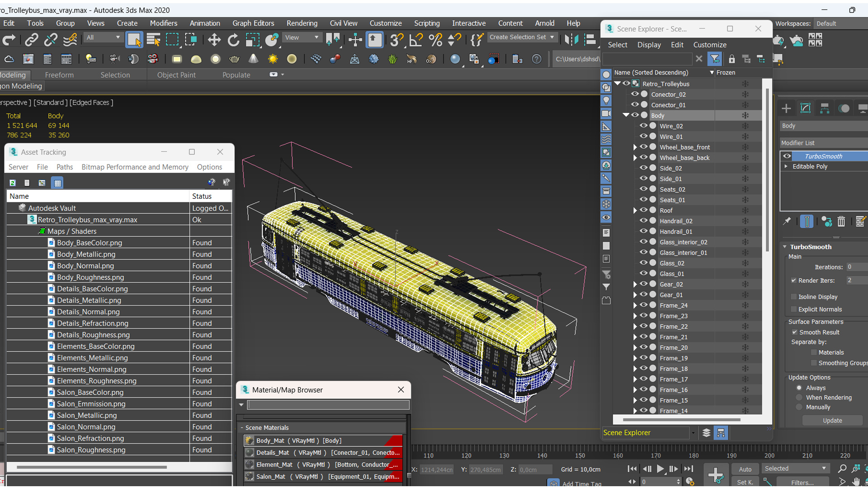Activate the Select and Move tool
The height and width of the screenshot is (488, 868).
pos(214,40)
